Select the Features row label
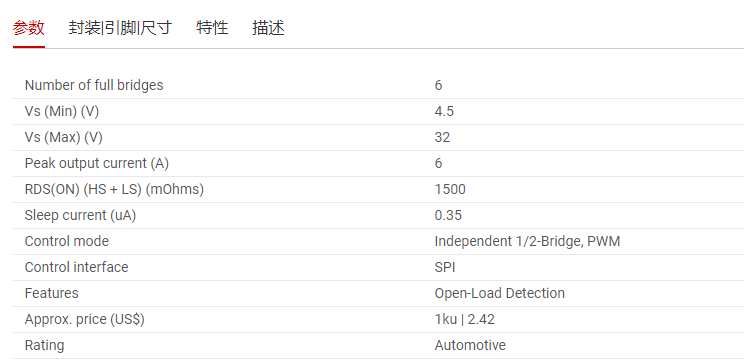This screenshot has height=360, width=744. pos(51,293)
